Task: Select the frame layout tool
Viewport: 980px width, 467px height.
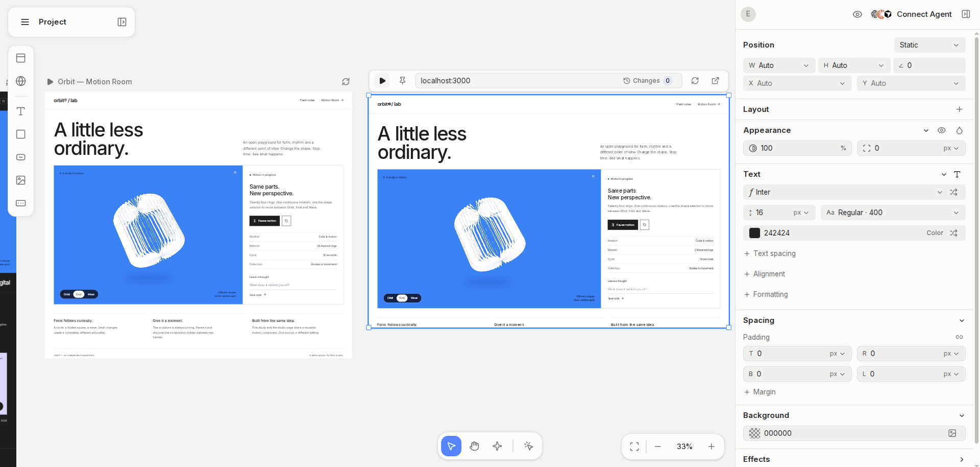Action: [21, 58]
